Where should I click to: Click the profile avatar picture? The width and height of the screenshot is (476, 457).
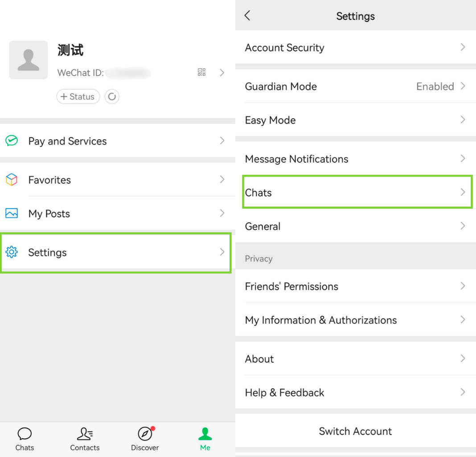pos(28,60)
